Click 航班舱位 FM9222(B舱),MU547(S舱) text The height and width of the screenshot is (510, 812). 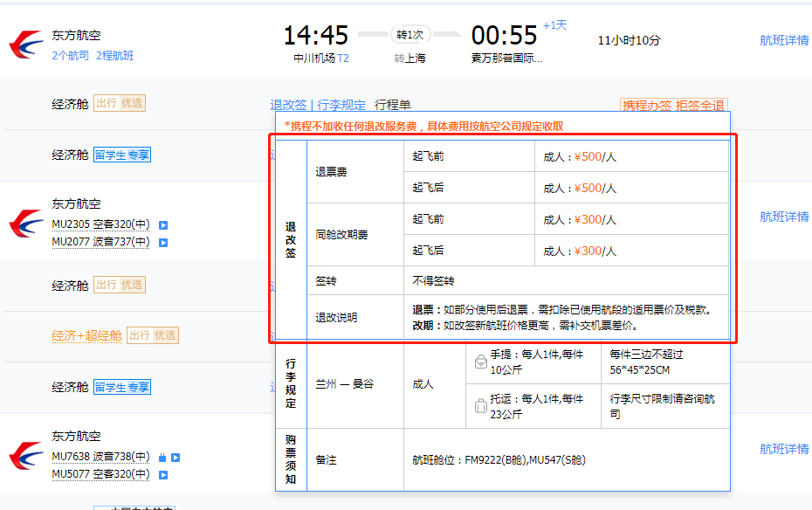pos(499,460)
